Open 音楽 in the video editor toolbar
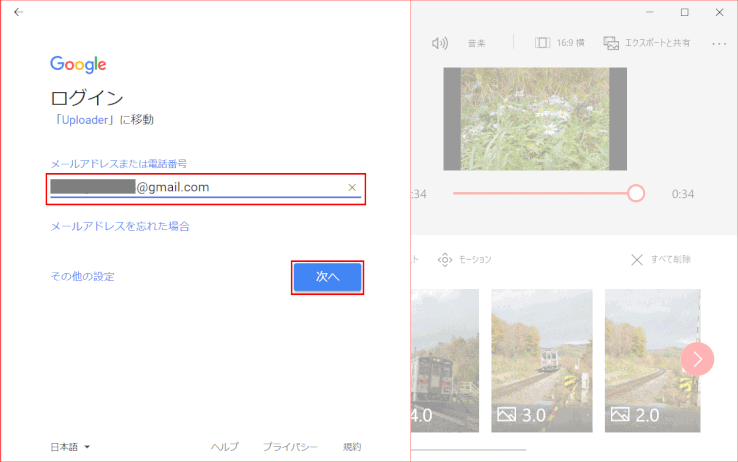738x462 pixels. tap(476, 43)
